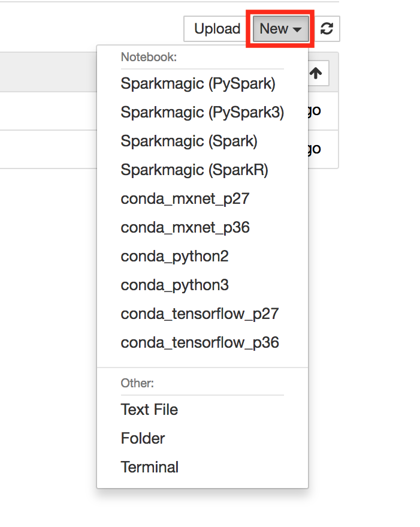
Task: Create a conda_mxnet_p36 notebook
Action: tap(185, 227)
